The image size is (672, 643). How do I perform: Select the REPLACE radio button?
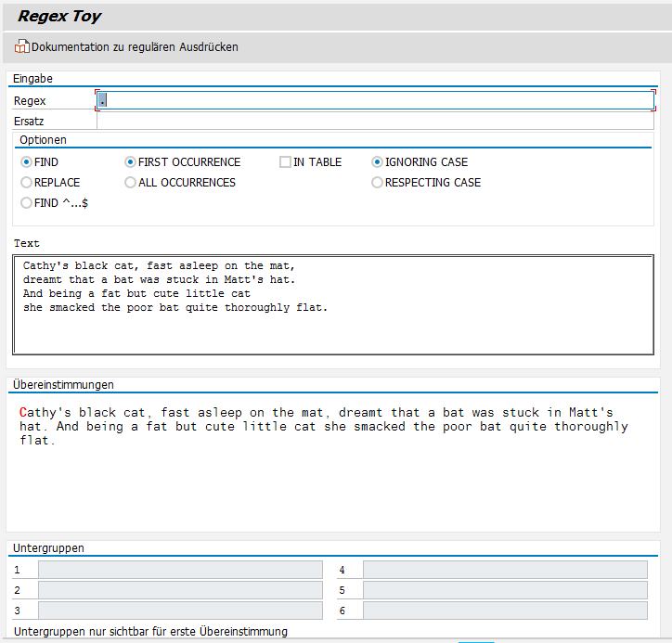(27, 183)
